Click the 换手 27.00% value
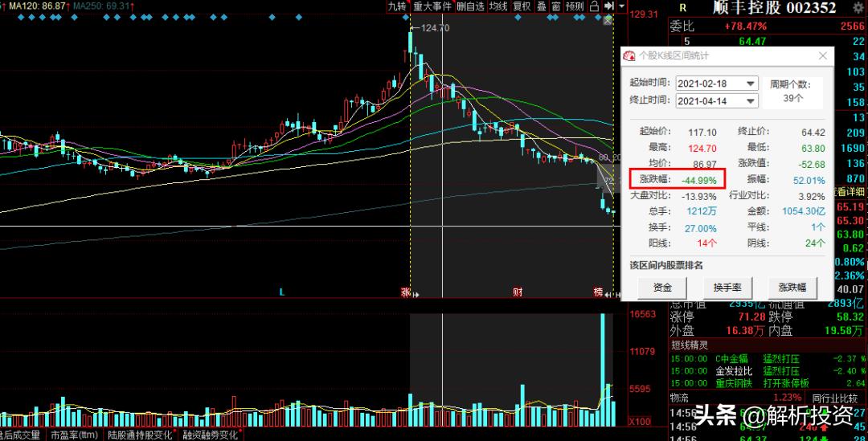 pyautogui.click(x=700, y=228)
